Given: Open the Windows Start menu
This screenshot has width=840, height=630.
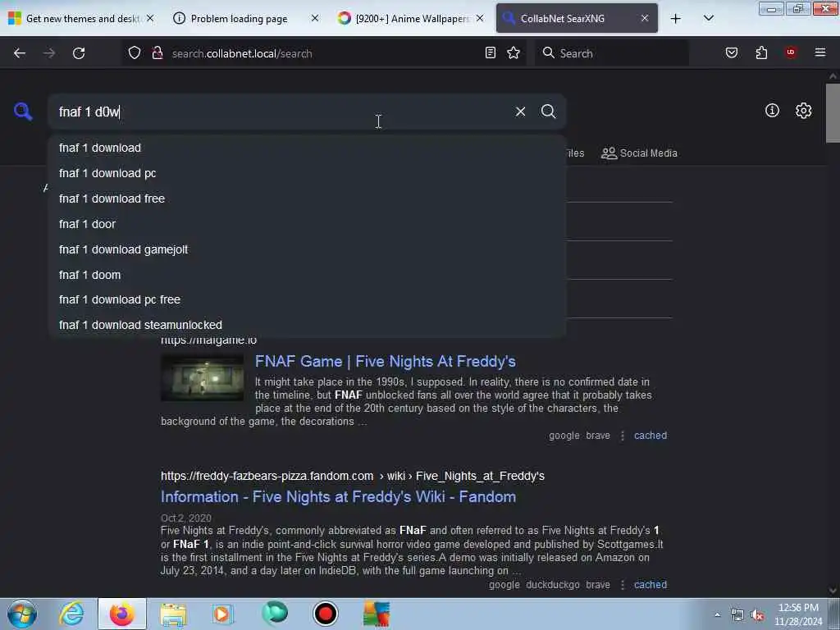Looking at the screenshot, I should pyautogui.click(x=21, y=614).
